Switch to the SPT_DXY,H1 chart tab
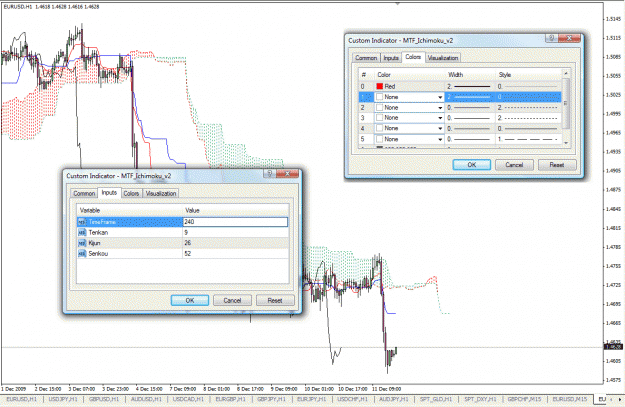Image resolution: width=625 pixels, height=407 pixels. tap(480, 399)
